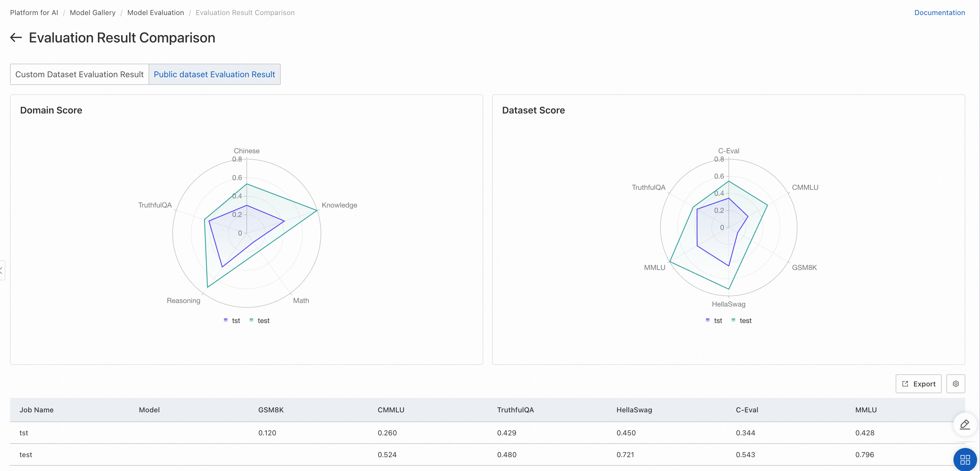Click the Reasoning axis label in Domain Score
The height and width of the screenshot is (471, 980).
pos(183,301)
